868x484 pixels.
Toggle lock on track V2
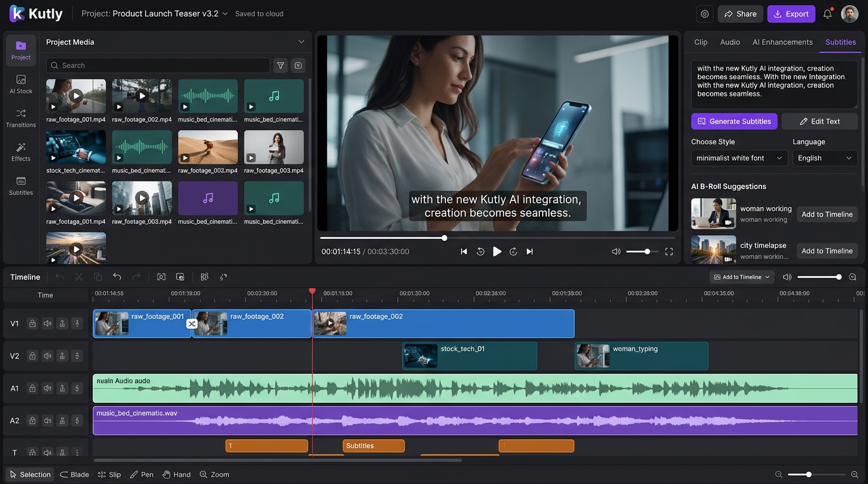click(x=32, y=356)
